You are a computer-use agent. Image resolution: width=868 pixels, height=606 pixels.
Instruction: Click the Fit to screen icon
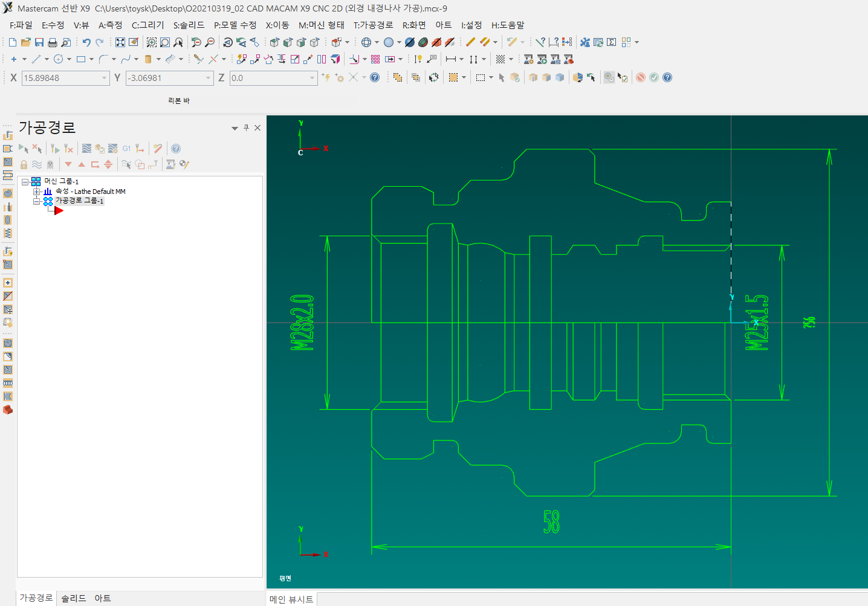tap(120, 42)
